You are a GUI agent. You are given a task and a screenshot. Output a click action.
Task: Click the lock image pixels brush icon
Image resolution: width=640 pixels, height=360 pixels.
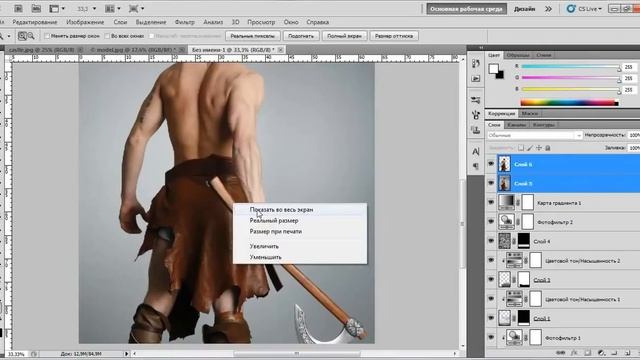530,148
